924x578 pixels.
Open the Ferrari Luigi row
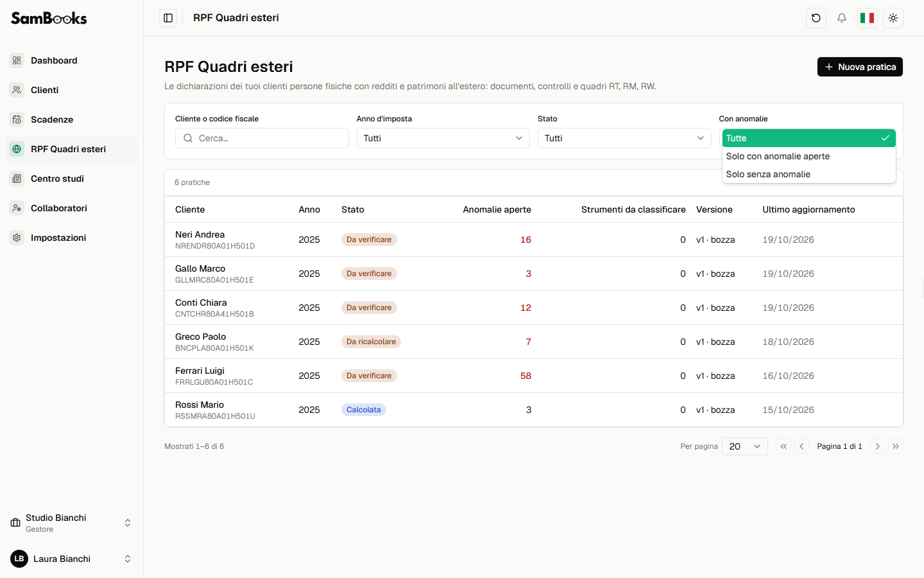click(534, 376)
